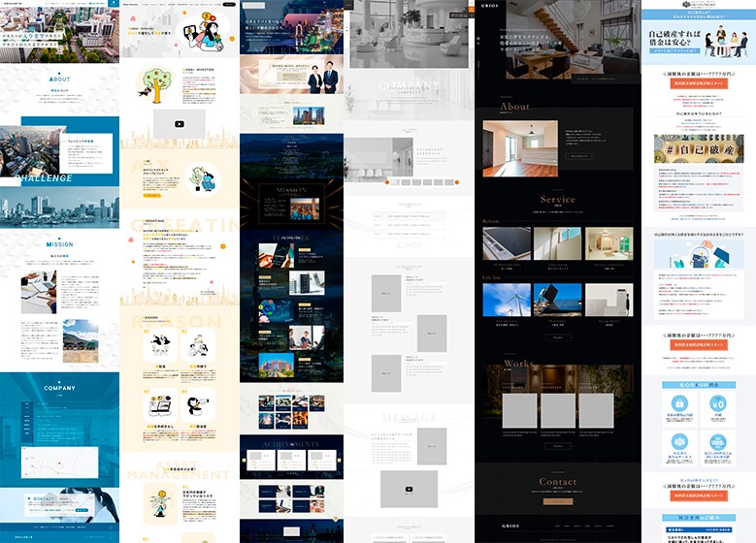This screenshot has height=543, width=756.
Task: Click the CHALLENGE heading text
Action: tap(44, 178)
